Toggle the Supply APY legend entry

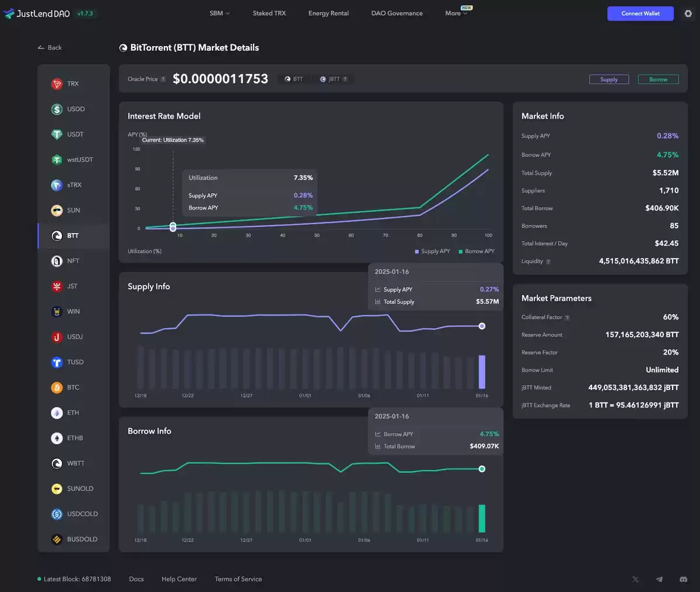pos(432,252)
